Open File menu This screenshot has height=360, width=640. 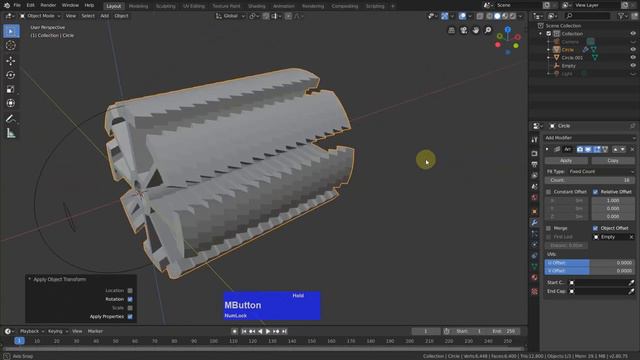click(x=17, y=5)
